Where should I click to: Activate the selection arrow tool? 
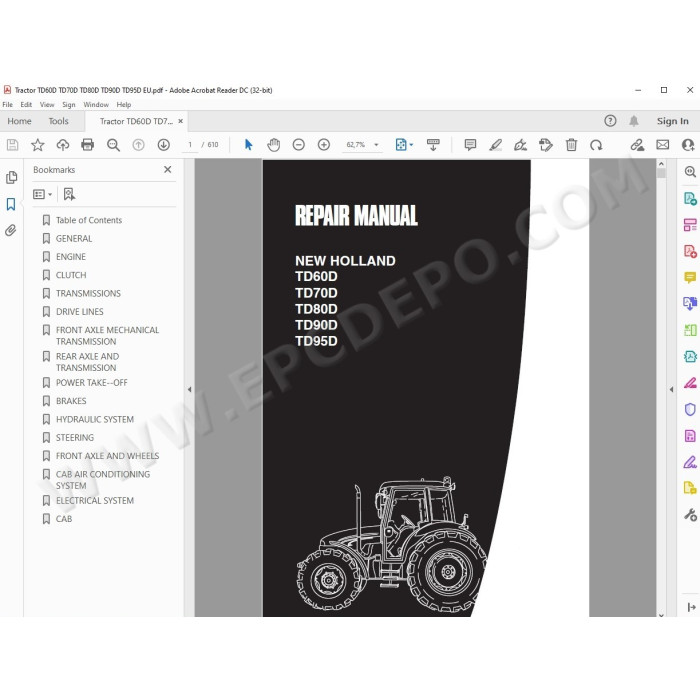[x=249, y=145]
